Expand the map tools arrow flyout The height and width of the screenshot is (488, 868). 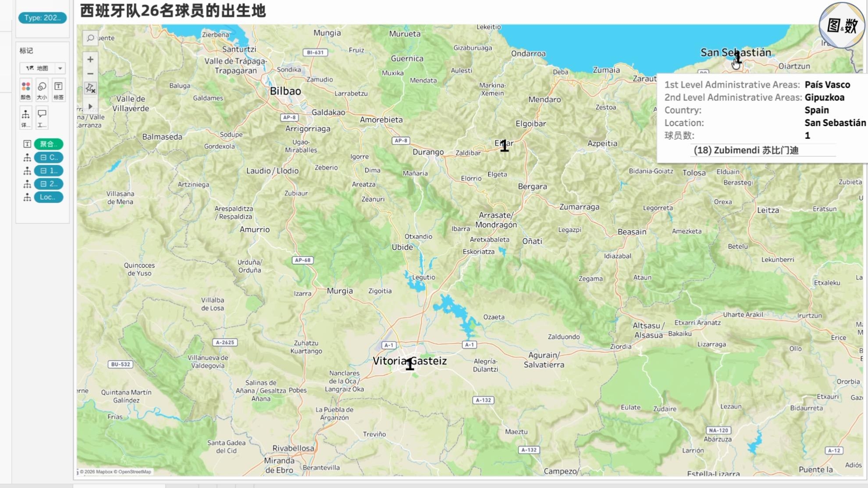click(90, 106)
